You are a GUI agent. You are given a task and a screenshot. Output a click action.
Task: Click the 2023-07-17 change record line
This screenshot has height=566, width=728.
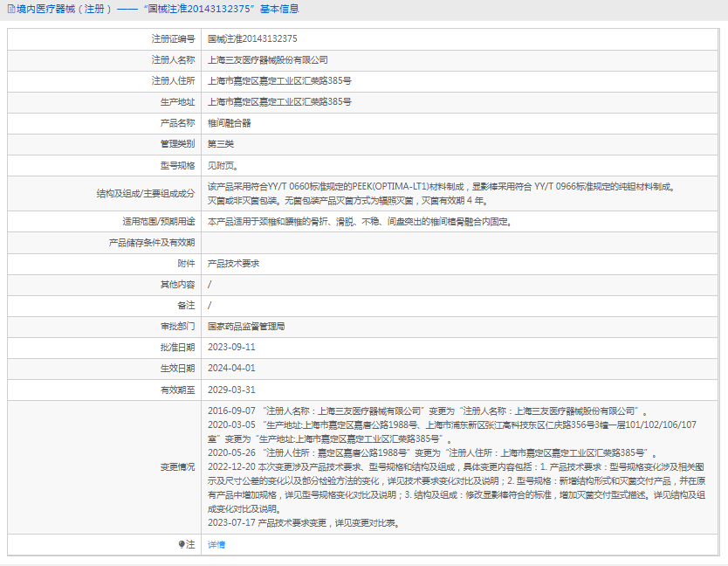point(304,523)
